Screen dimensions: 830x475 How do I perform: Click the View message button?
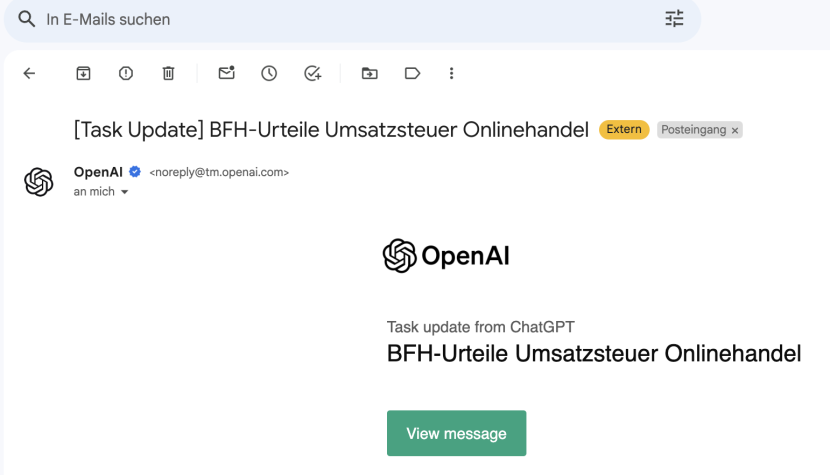456,433
